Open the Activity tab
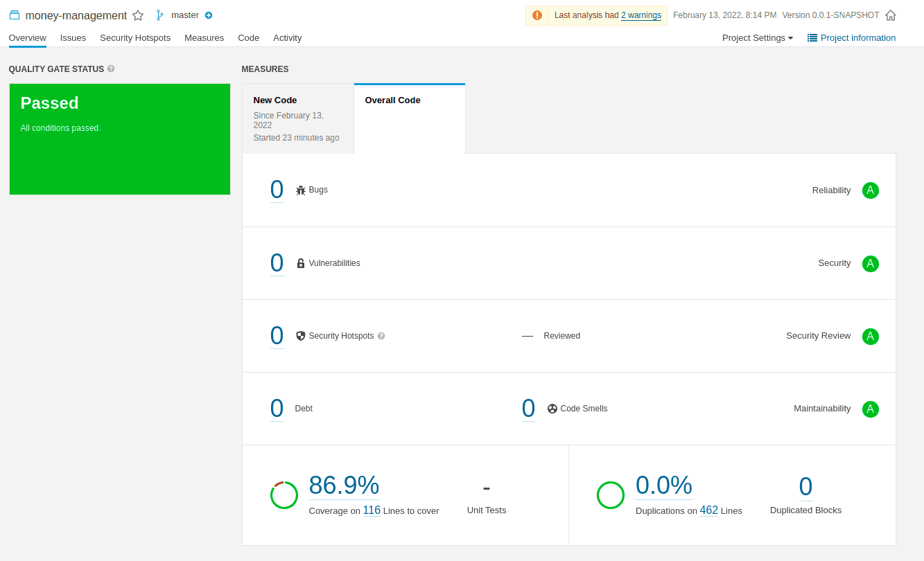924x561 pixels. tap(287, 38)
